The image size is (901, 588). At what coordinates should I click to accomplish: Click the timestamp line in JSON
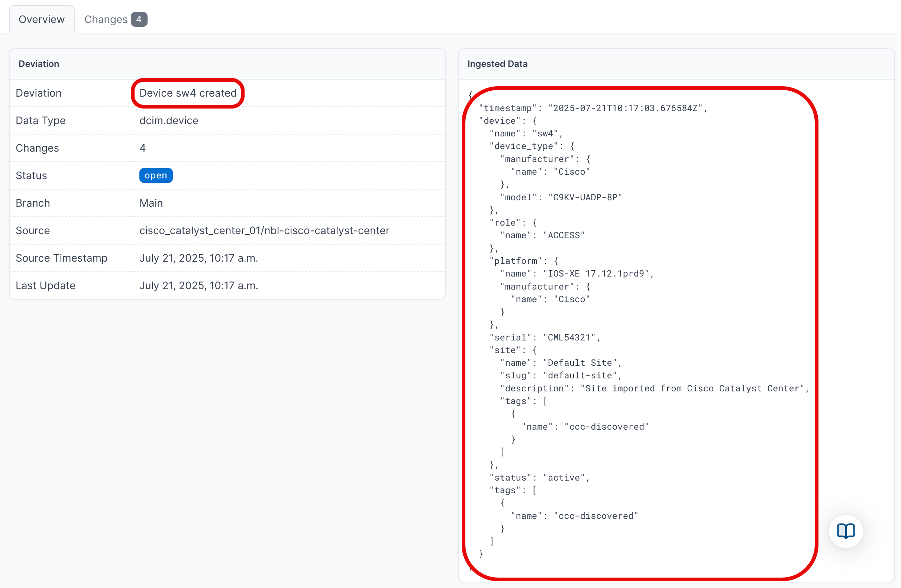click(592, 108)
